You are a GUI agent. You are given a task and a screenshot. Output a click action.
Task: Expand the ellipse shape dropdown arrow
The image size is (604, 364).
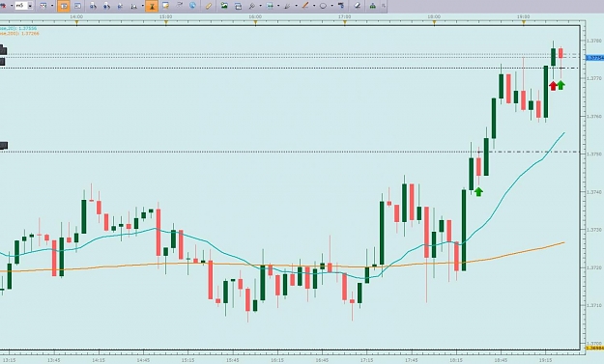[331, 6]
